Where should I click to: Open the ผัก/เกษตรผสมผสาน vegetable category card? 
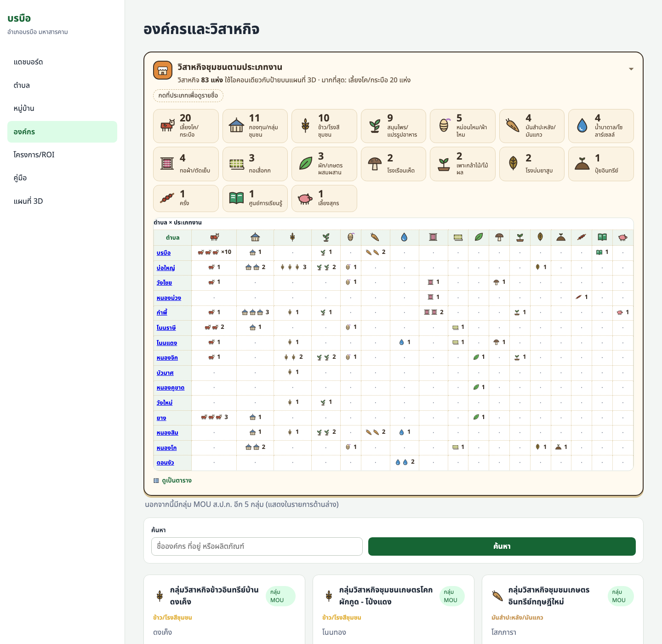pos(324,164)
